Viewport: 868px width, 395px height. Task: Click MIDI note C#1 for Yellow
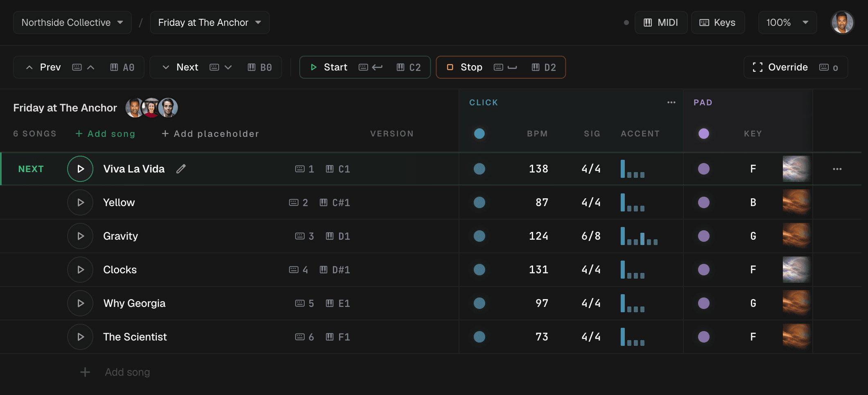tap(335, 202)
